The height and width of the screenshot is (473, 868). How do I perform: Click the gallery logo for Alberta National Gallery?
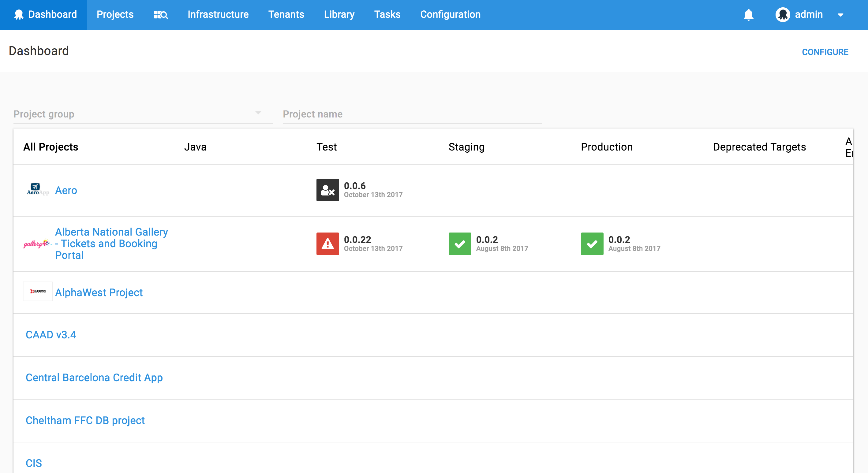(37, 244)
